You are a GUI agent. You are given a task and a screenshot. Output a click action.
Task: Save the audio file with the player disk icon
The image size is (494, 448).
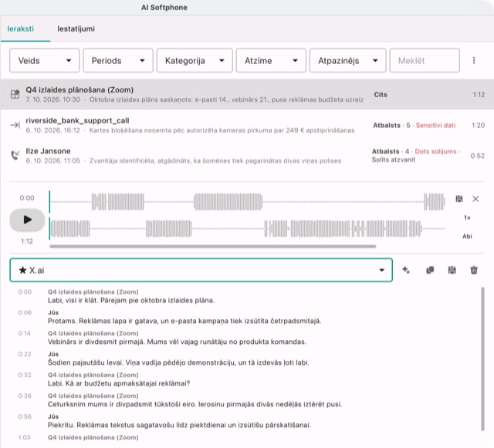click(459, 199)
